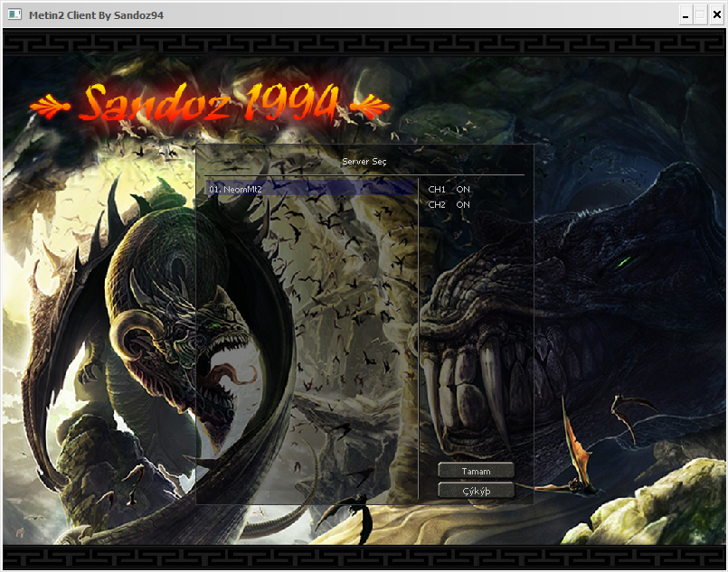Click the Server Seç panel heading
Viewport: 728px width, 572px height.
[364, 162]
